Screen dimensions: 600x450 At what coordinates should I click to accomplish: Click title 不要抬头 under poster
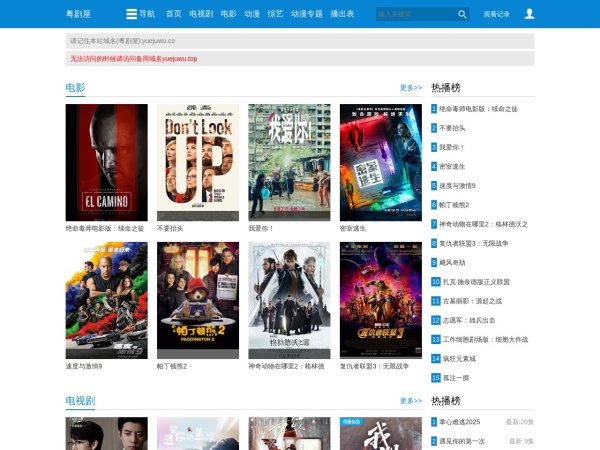tap(170, 228)
